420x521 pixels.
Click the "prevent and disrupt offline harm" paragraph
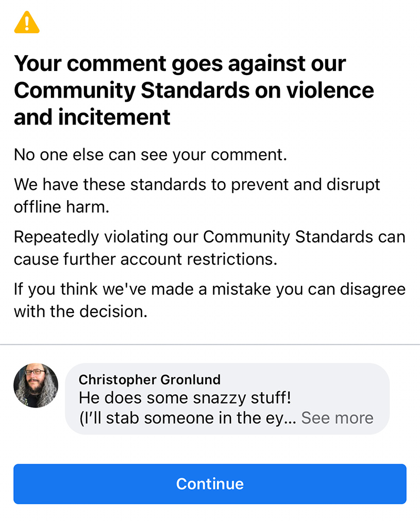pos(197,195)
